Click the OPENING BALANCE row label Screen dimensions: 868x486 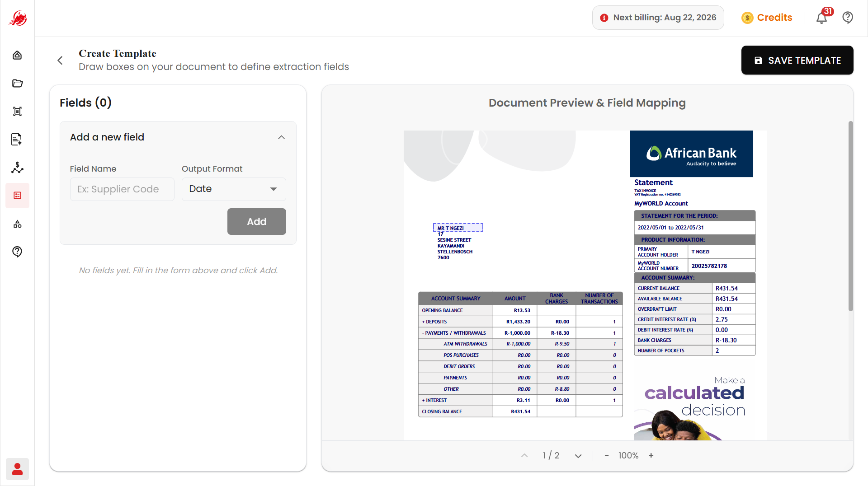point(442,310)
